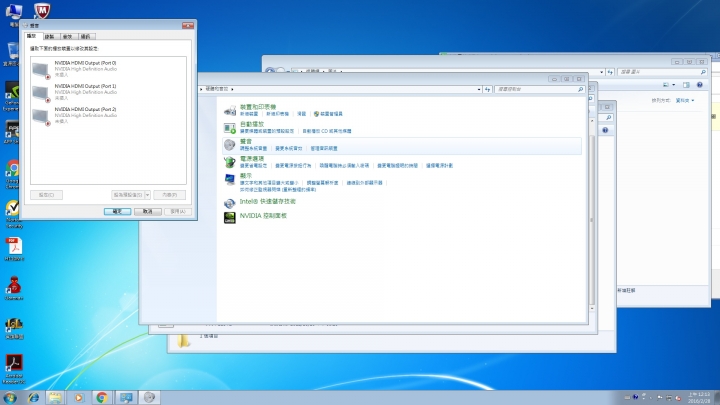
Task: Open Google Chrome from the taskbar
Action: coord(102,398)
